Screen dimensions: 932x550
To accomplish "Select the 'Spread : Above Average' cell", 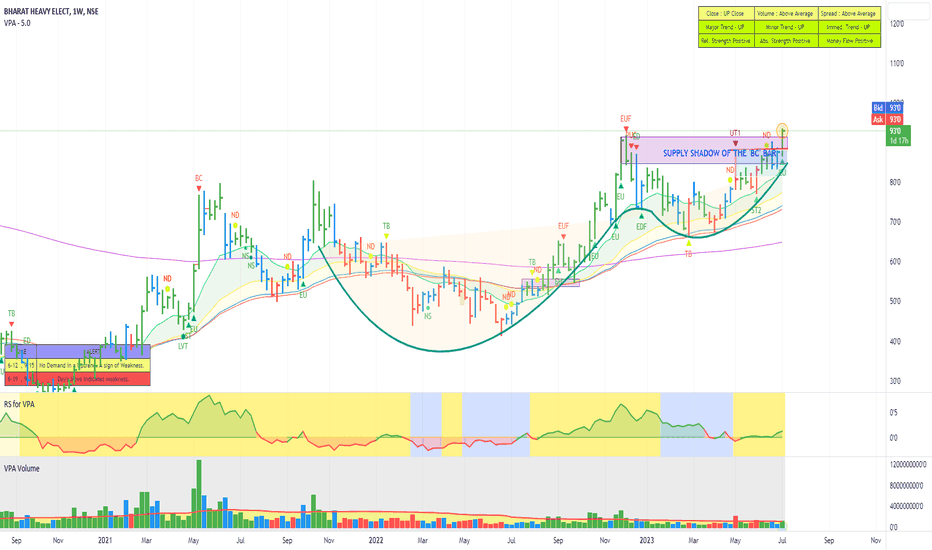I will pyautogui.click(x=849, y=13).
